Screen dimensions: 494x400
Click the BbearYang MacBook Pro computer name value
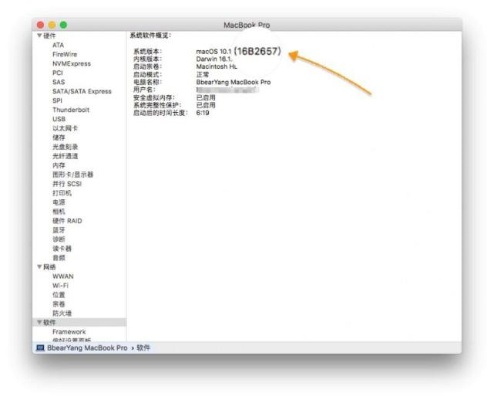(233, 82)
